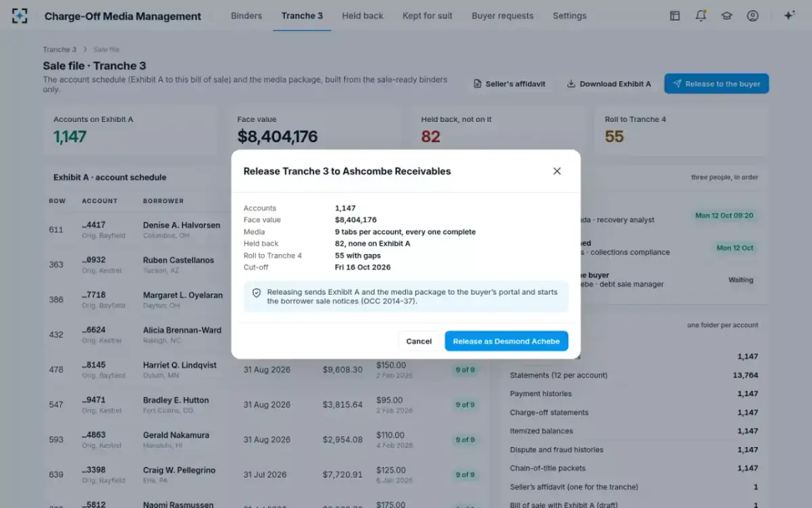Open the Seller's affidavit button
The image size is (812, 508).
pyautogui.click(x=510, y=84)
